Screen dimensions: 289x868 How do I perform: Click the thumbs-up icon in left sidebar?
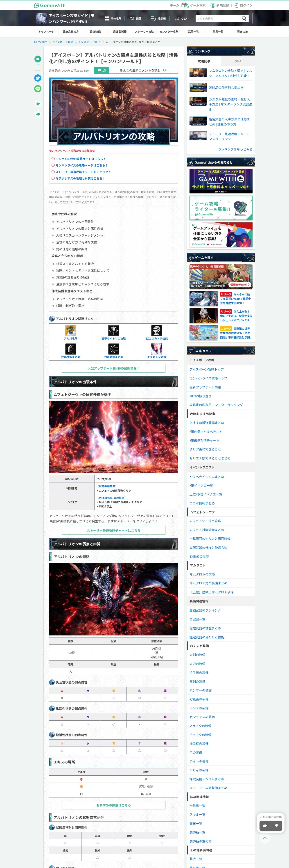pos(38,104)
